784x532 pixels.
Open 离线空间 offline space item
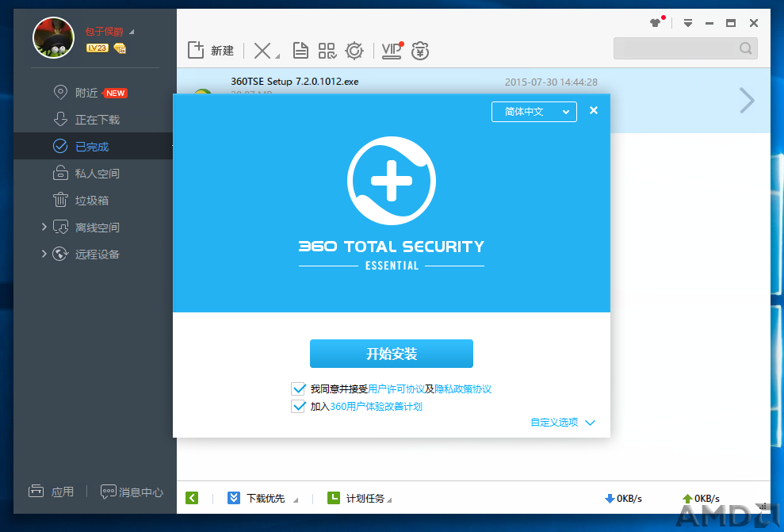(86, 228)
